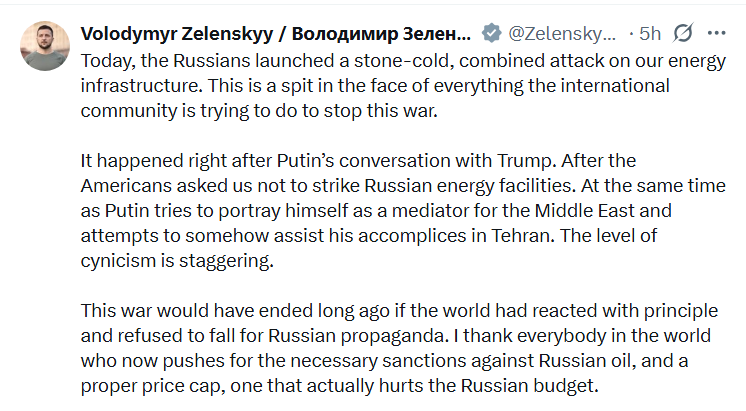Click the display name 'Volodymyr Zelenskyy'

point(177,34)
